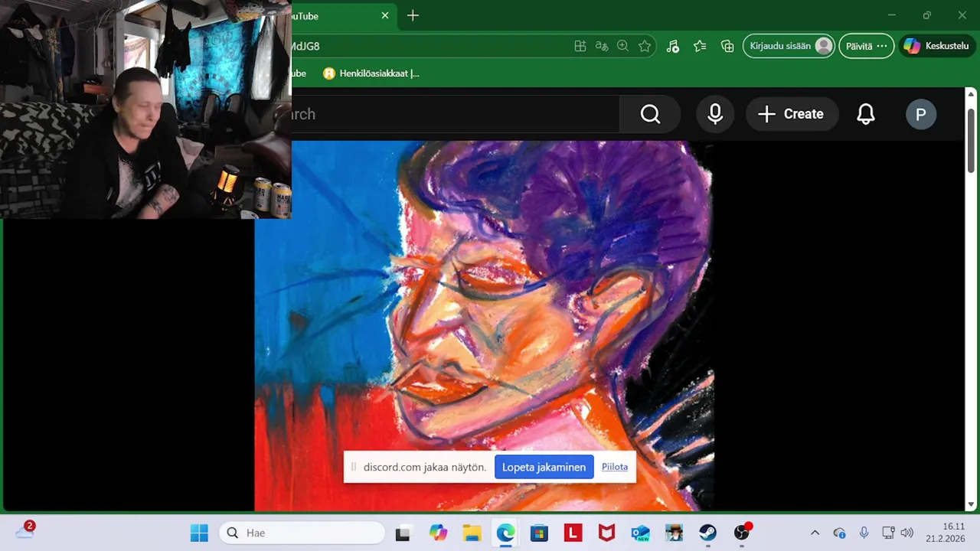980x551 pixels.
Task: Open Outlook New from taskbar
Action: 640,533
